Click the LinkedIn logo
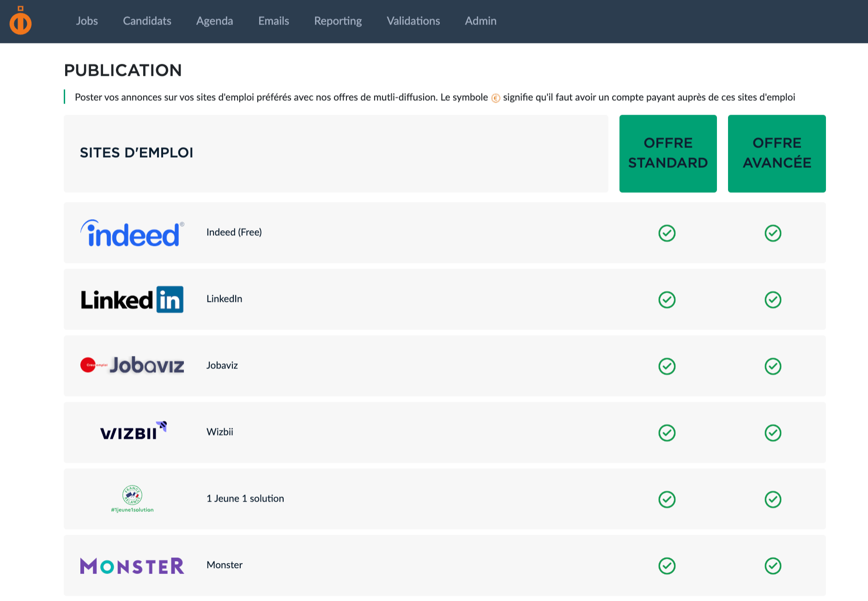The width and height of the screenshot is (868, 601). [132, 300]
